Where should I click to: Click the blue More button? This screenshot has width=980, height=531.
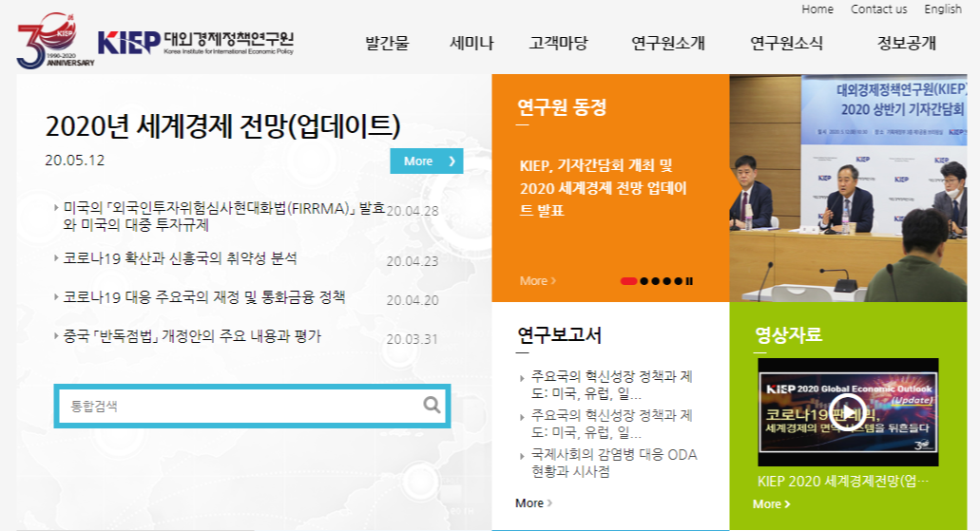coord(427,161)
